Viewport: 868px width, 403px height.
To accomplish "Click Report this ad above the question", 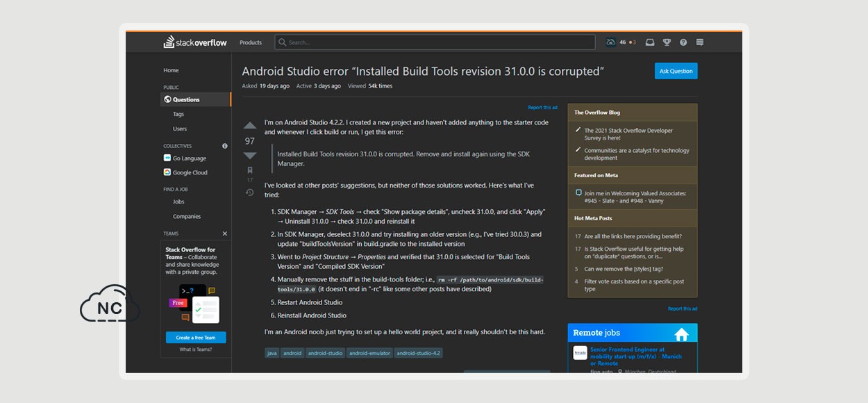I will pos(543,108).
